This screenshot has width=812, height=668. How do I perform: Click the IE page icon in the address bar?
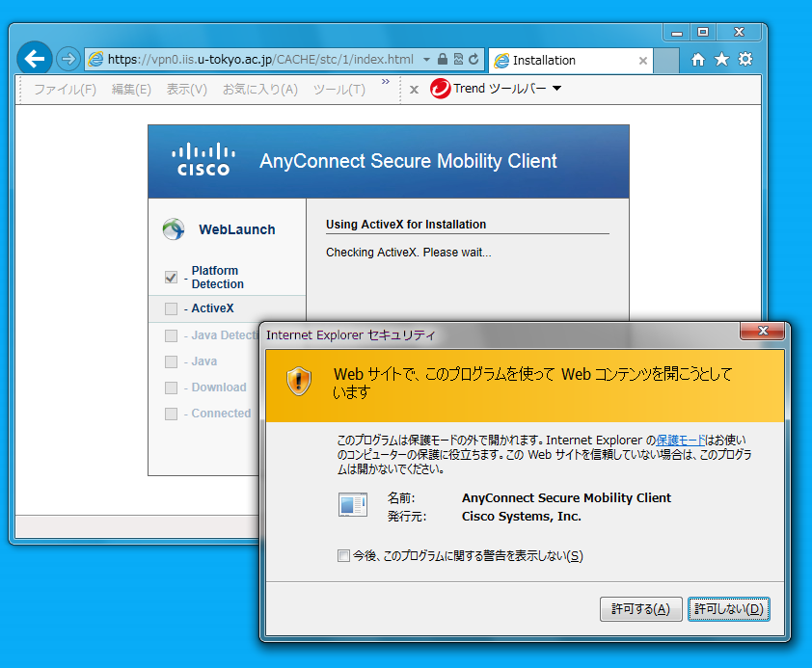click(x=95, y=60)
